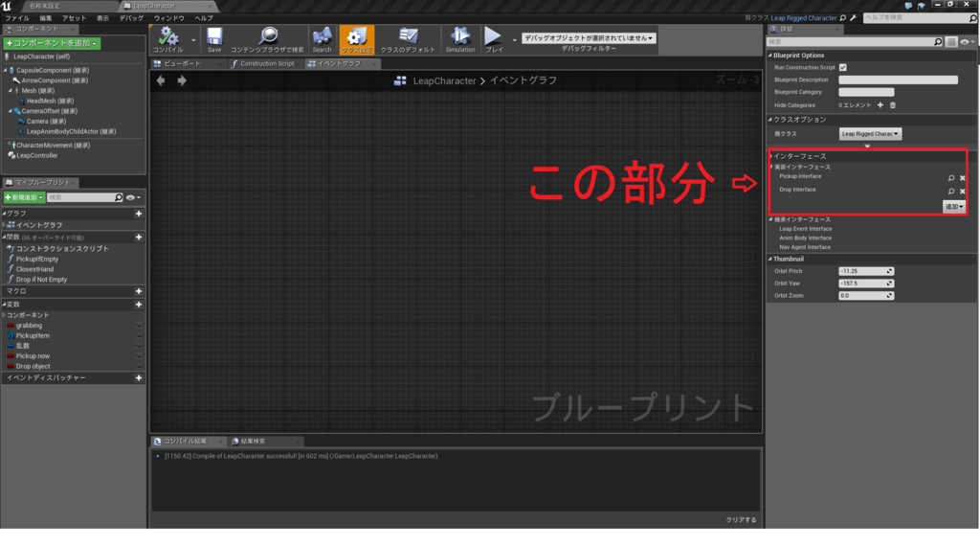Click the Blueprint Category input field
Screen dimensions: 980x545
pyautogui.click(x=866, y=92)
